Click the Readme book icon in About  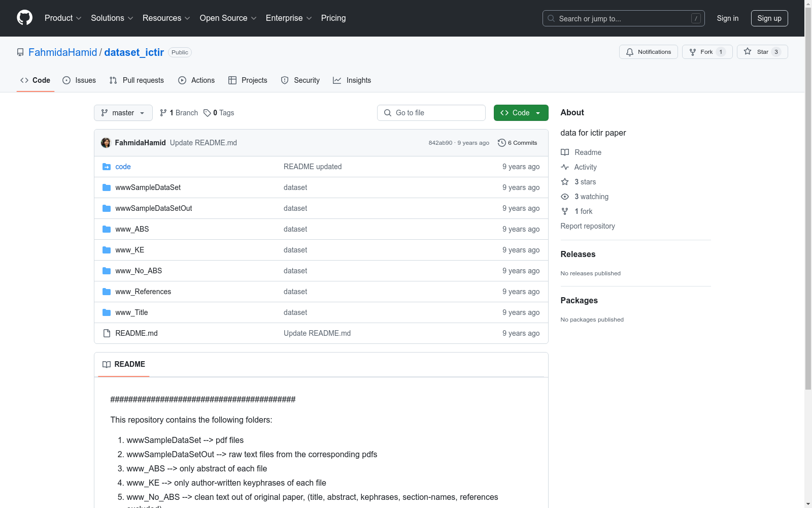tap(565, 152)
